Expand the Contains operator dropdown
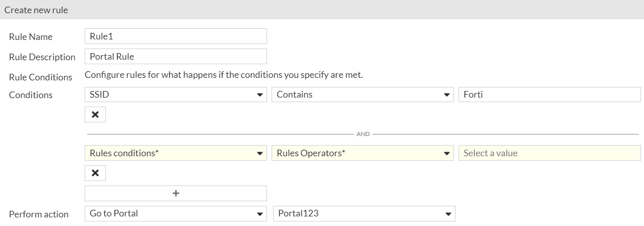The image size is (644, 226). pyautogui.click(x=362, y=95)
